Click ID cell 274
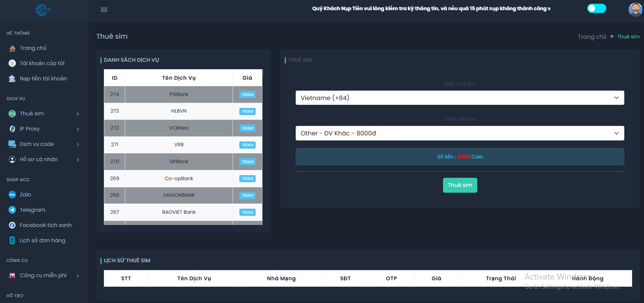The width and height of the screenshot is (644, 303). [x=115, y=94]
